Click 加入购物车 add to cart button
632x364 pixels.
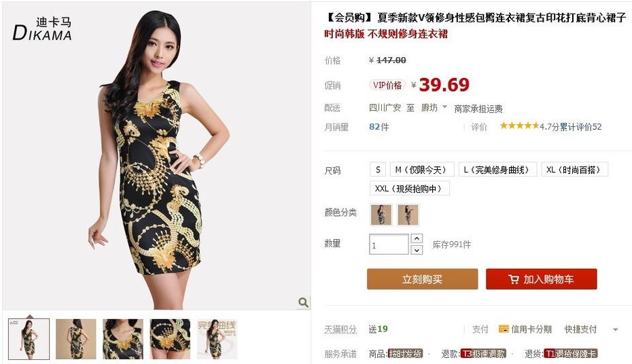(542, 279)
